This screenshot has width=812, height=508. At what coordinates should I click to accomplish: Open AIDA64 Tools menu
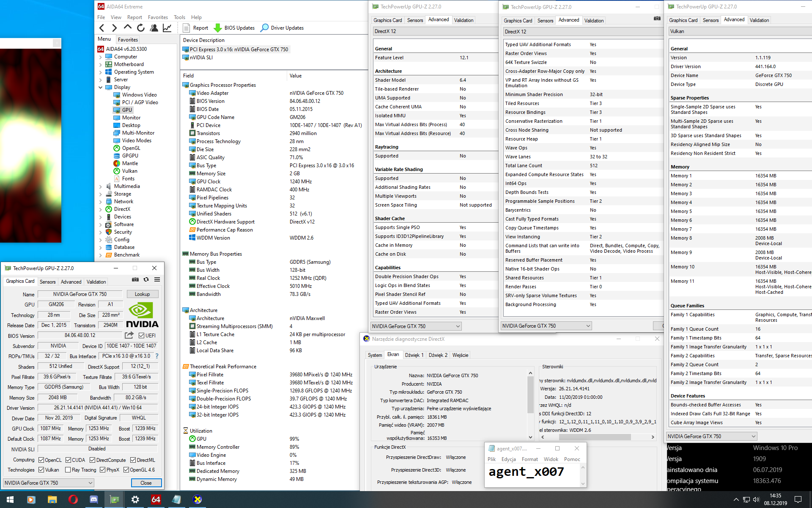179,17
